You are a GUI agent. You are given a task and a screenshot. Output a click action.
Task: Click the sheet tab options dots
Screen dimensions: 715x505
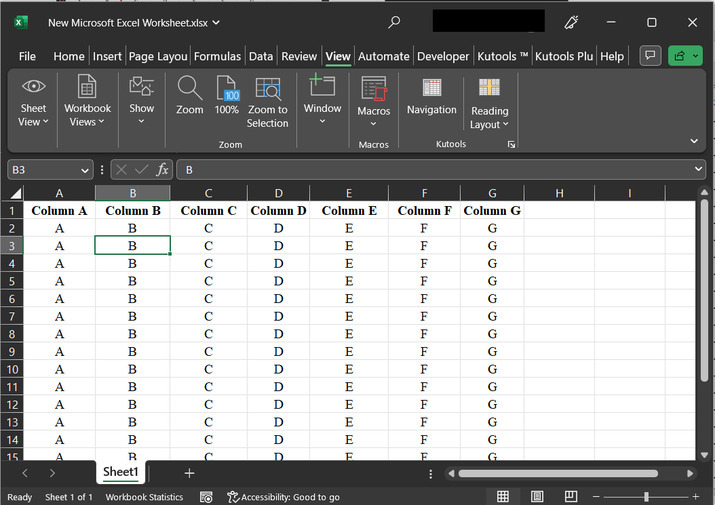pyautogui.click(x=430, y=474)
